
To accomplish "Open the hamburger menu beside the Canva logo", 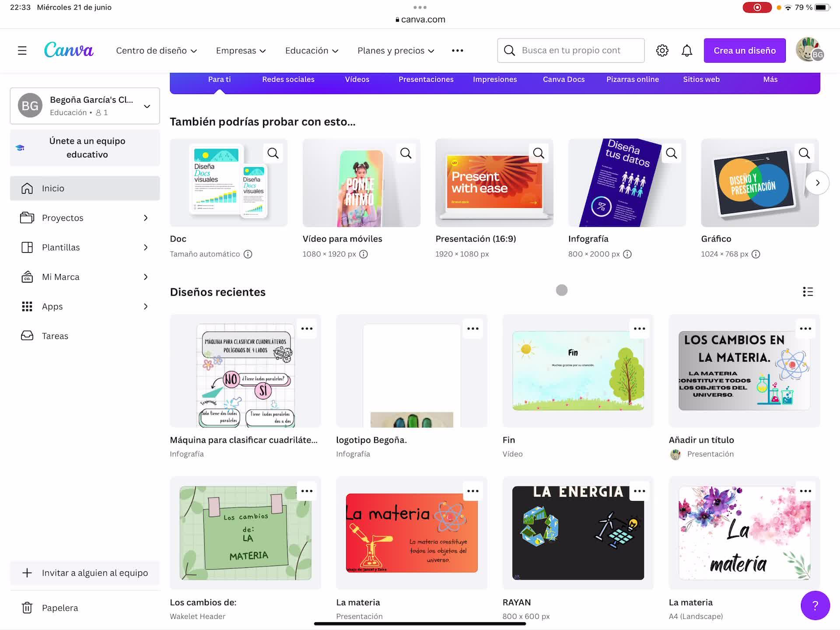I will coord(22,51).
